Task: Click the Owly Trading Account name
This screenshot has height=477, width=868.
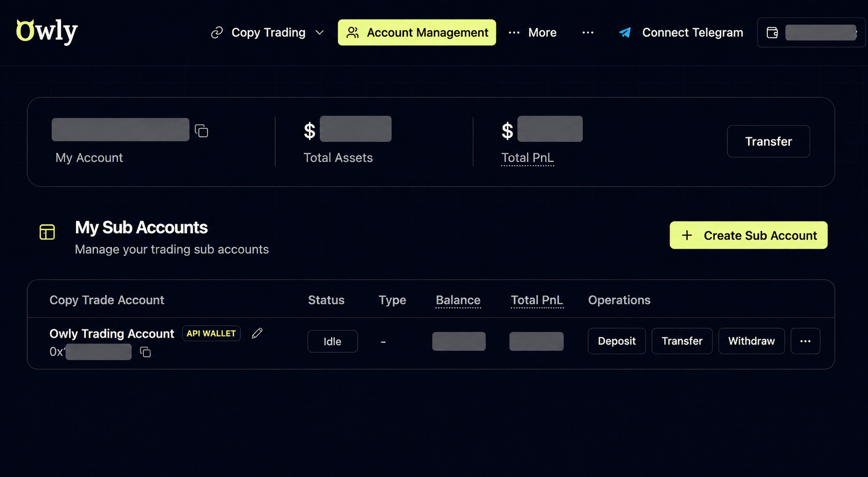Action: [x=112, y=333]
